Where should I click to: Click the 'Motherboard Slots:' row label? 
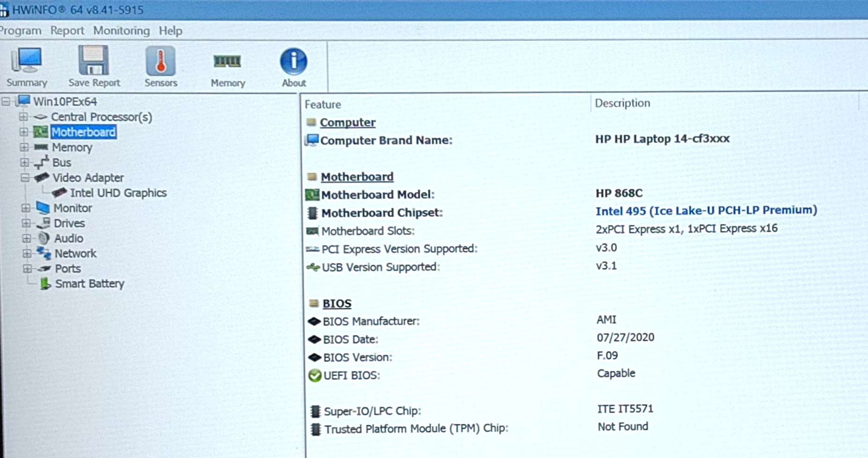point(368,231)
